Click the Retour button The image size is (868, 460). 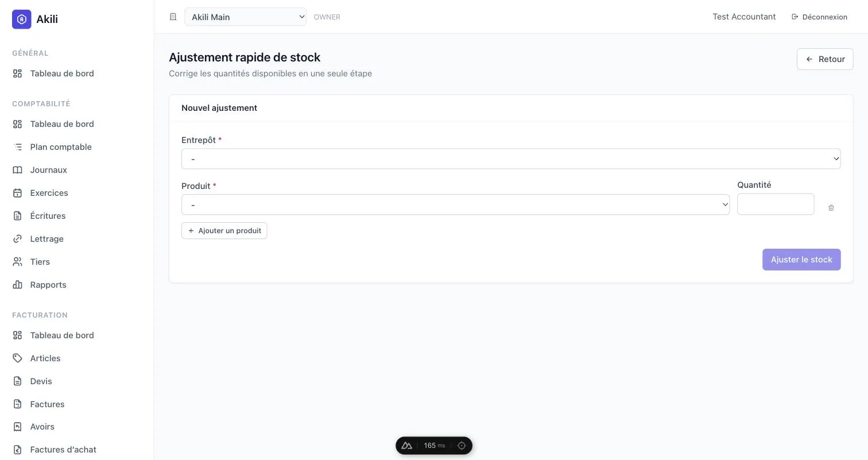point(825,59)
